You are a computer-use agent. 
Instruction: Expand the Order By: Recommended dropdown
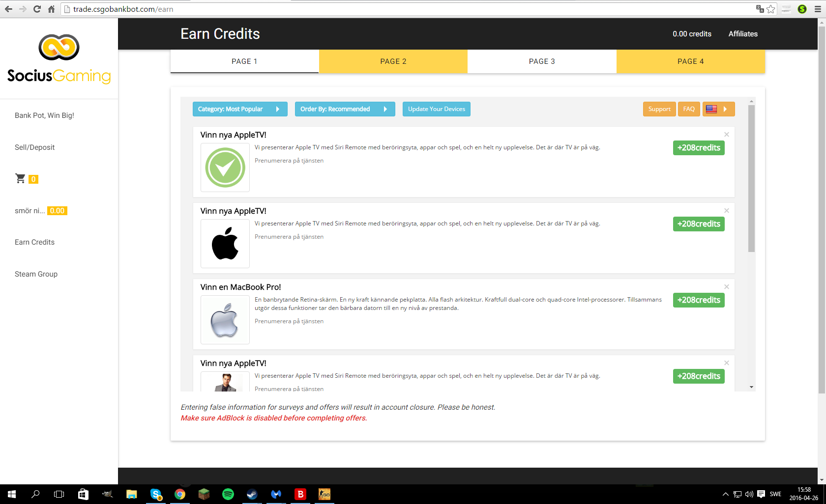[345, 109]
